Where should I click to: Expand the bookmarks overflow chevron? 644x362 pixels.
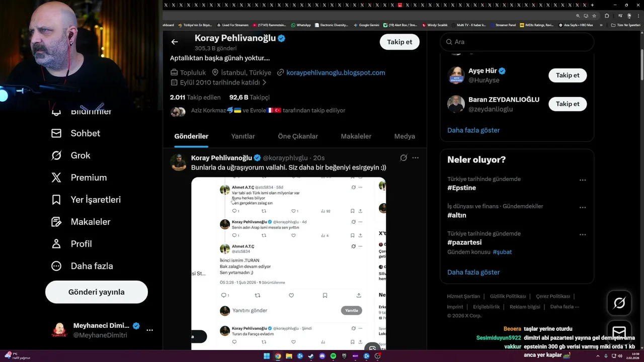601,25
